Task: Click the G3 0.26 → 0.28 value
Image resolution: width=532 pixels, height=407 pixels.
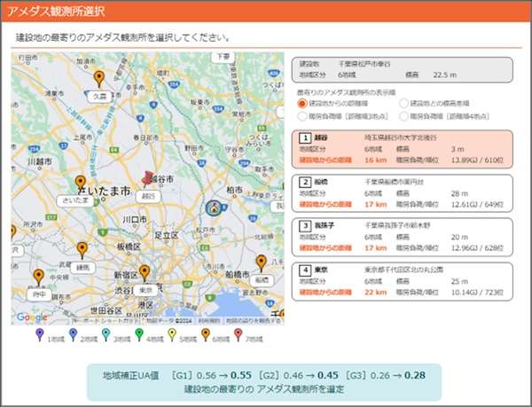Action: click(386, 375)
